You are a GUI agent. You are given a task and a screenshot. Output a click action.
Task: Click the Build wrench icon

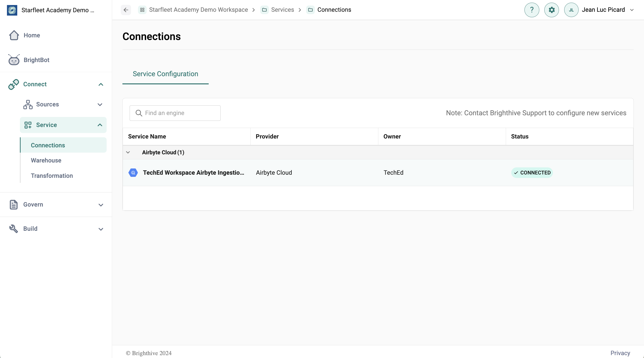[x=13, y=229]
